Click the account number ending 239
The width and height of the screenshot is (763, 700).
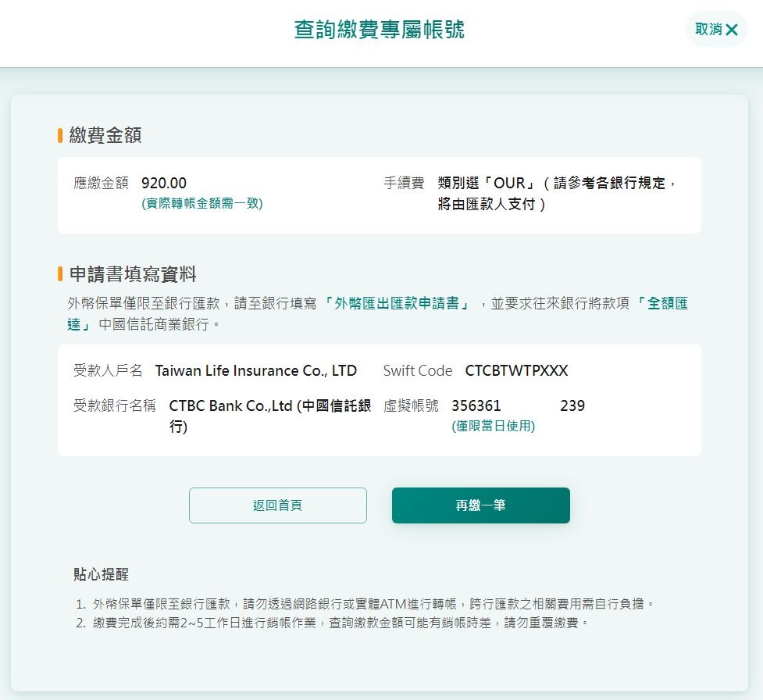572,405
